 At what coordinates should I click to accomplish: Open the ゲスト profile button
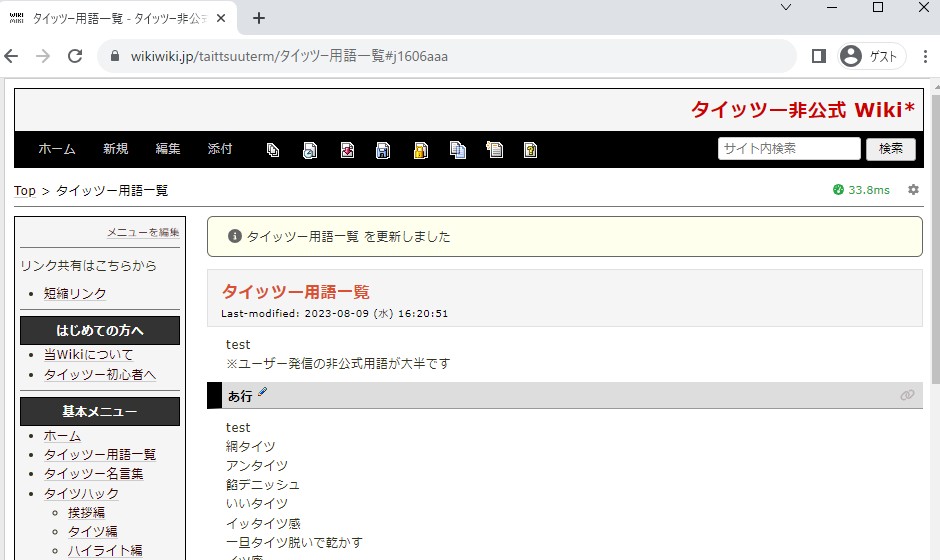click(x=871, y=57)
